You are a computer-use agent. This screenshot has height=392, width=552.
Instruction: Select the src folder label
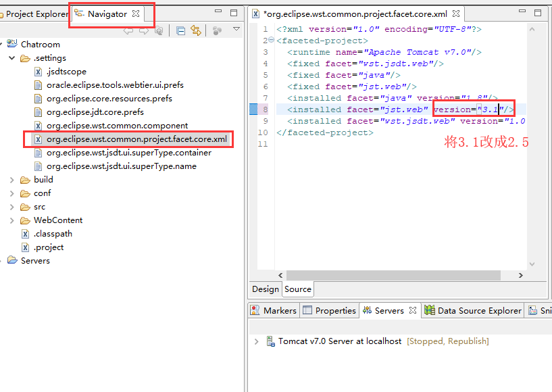tap(39, 207)
